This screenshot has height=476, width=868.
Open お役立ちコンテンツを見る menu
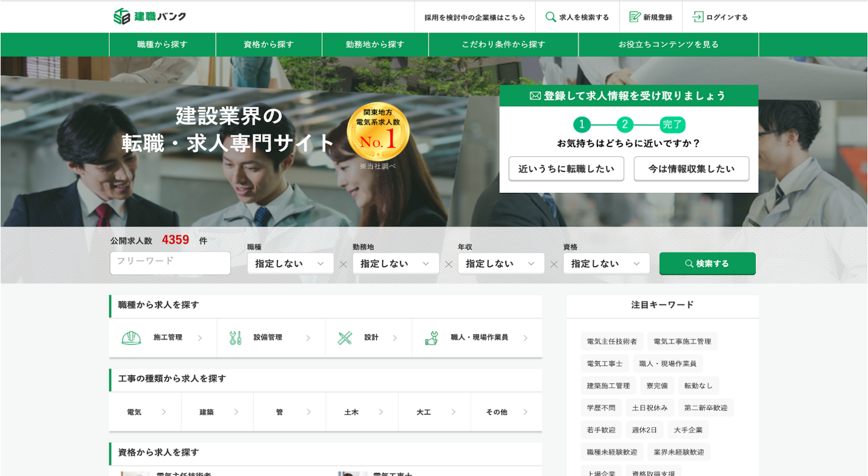tap(668, 45)
